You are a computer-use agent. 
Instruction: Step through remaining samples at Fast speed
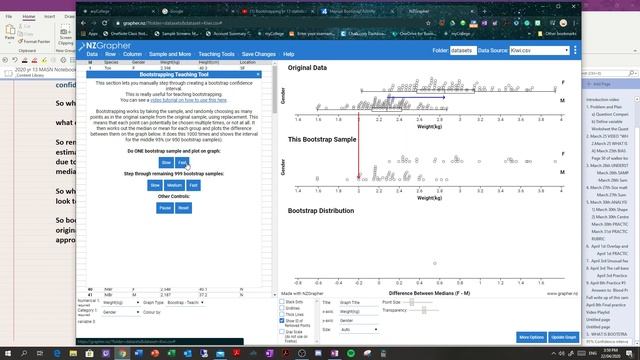point(193,185)
